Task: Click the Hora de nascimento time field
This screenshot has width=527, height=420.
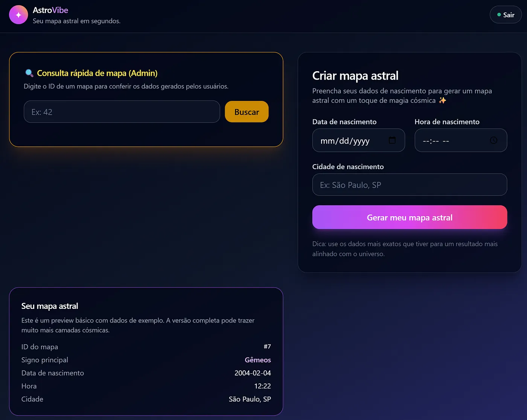Action: click(452, 141)
